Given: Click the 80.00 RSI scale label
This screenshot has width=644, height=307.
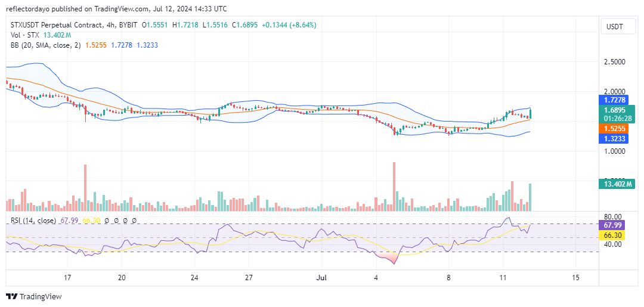Looking at the screenshot, I should tap(612, 217).
